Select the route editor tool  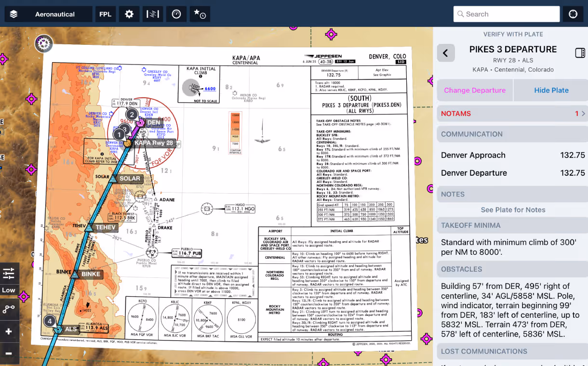pyautogui.click(x=9, y=309)
